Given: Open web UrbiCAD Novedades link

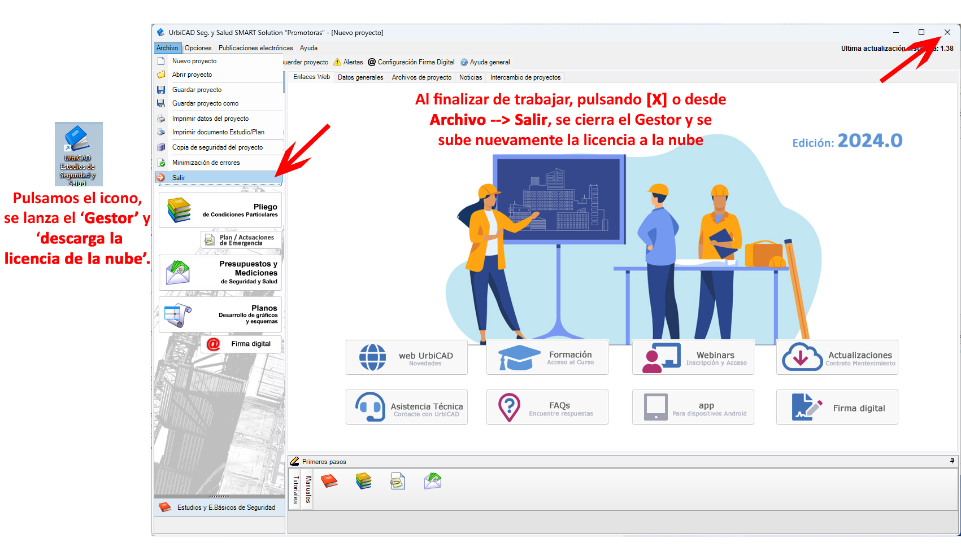Looking at the screenshot, I should tap(407, 357).
